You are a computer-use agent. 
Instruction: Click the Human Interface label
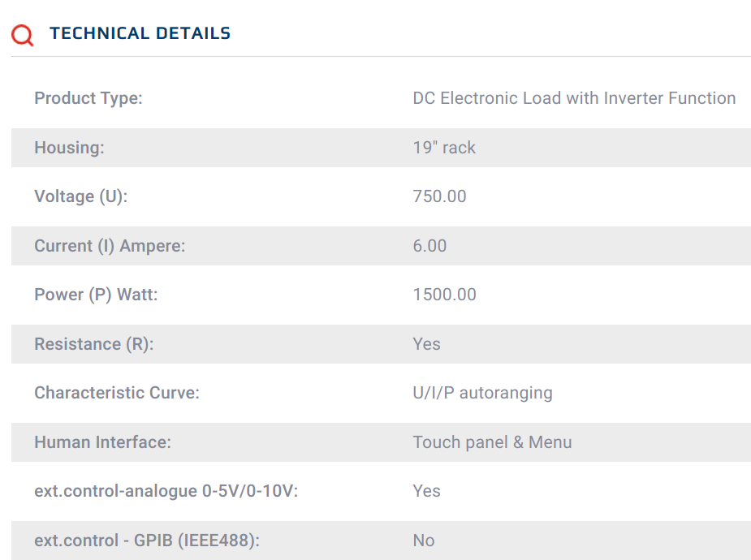[102, 442]
